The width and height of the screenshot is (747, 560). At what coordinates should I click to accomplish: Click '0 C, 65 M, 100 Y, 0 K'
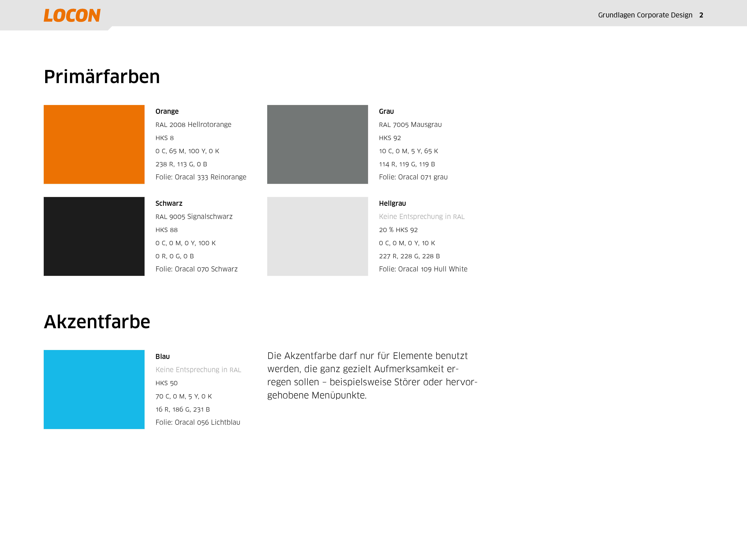click(x=187, y=151)
